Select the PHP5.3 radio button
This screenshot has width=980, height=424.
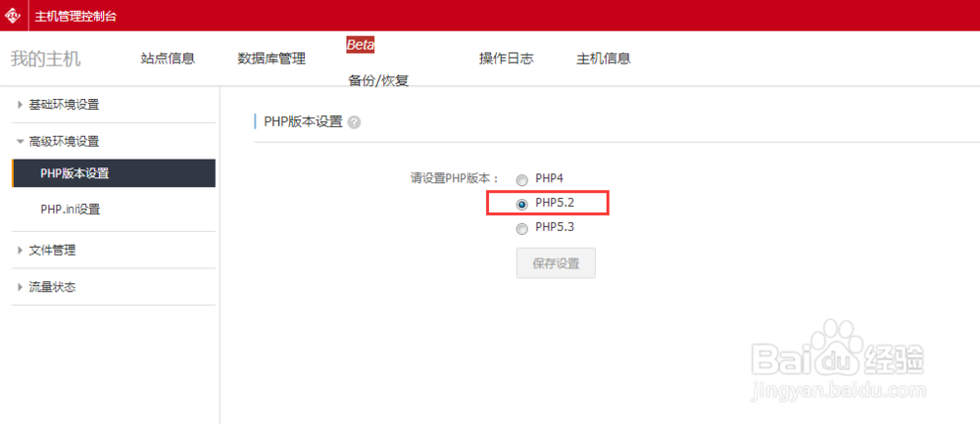pyautogui.click(x=521, y=229)
